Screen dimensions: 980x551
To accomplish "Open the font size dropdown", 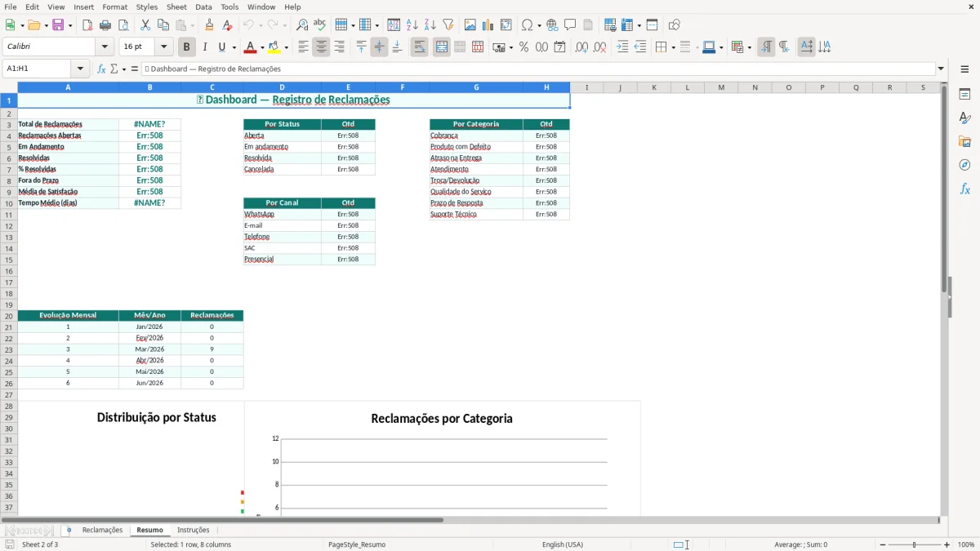I will click(164, 47).
